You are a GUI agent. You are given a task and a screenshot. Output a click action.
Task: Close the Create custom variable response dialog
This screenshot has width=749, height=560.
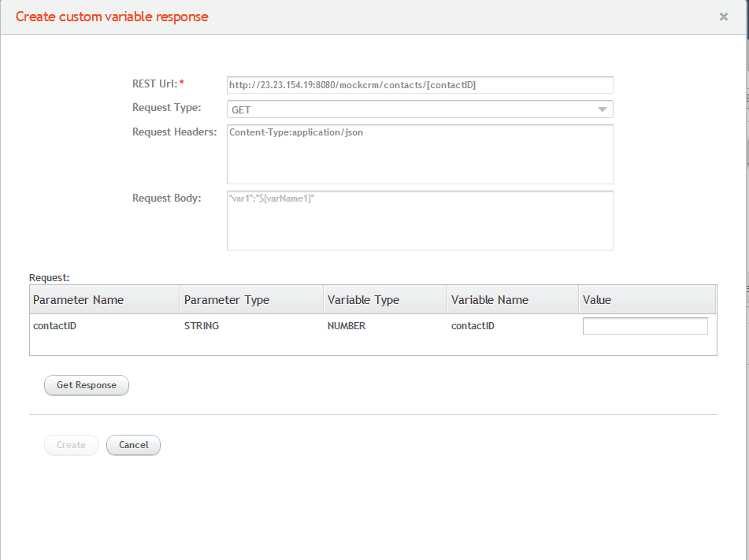click(723, 17)
